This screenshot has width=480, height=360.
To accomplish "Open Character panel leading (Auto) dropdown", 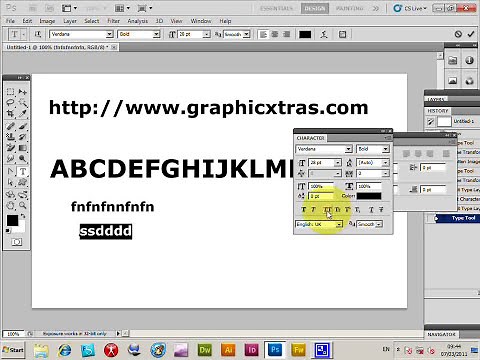I will click(385, 163).
